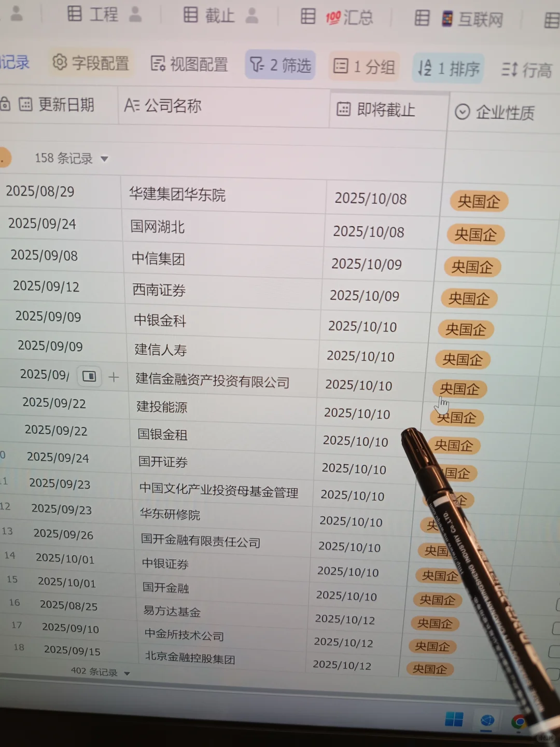This screenshot has width=560, height=747.
Task: Collapse the 158 条记录 group
Action: (104, 159)
